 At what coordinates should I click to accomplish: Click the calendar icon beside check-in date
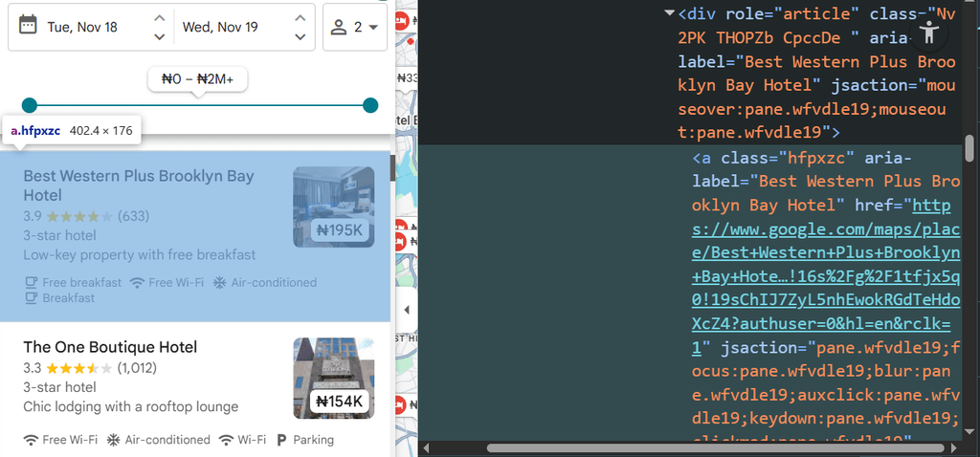(x=29, y=26)
